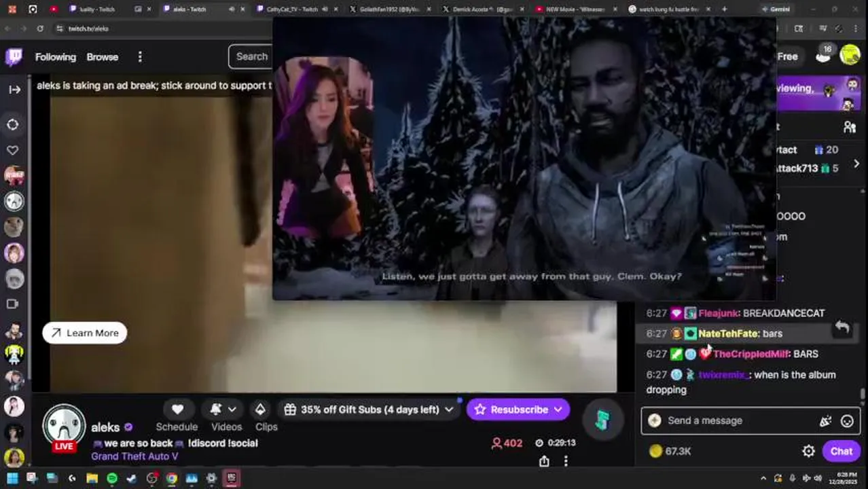Screen dimensions: 868x489
Task: Open the Schedule tab for aleks
Action: (177, 427)
